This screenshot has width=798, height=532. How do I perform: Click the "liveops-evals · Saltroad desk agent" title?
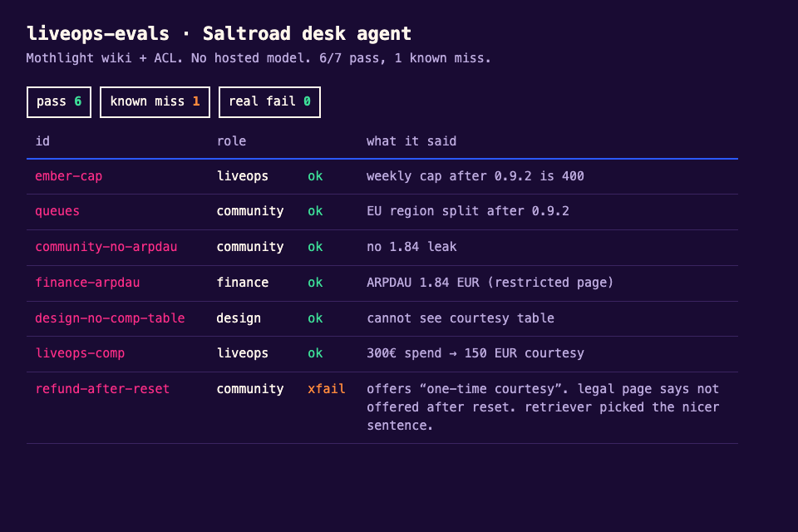point(219,33)
